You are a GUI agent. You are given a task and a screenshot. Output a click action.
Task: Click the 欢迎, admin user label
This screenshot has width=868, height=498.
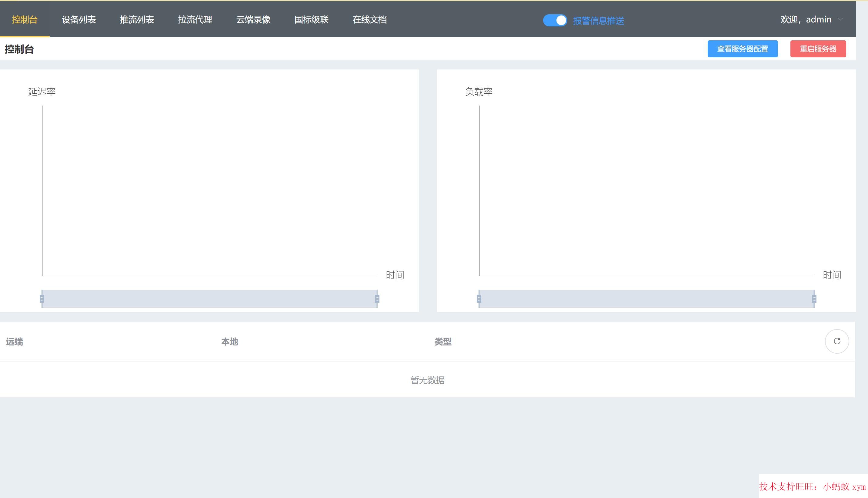806,19
